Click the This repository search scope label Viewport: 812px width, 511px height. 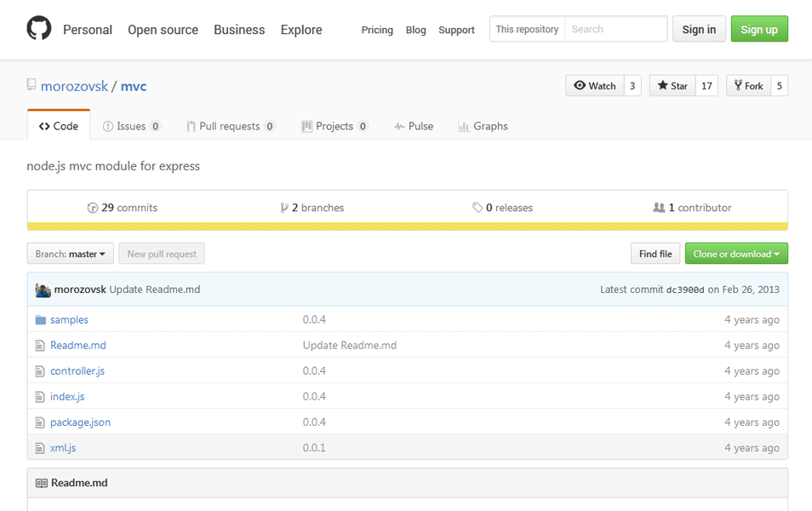click(x=527, y=29)
